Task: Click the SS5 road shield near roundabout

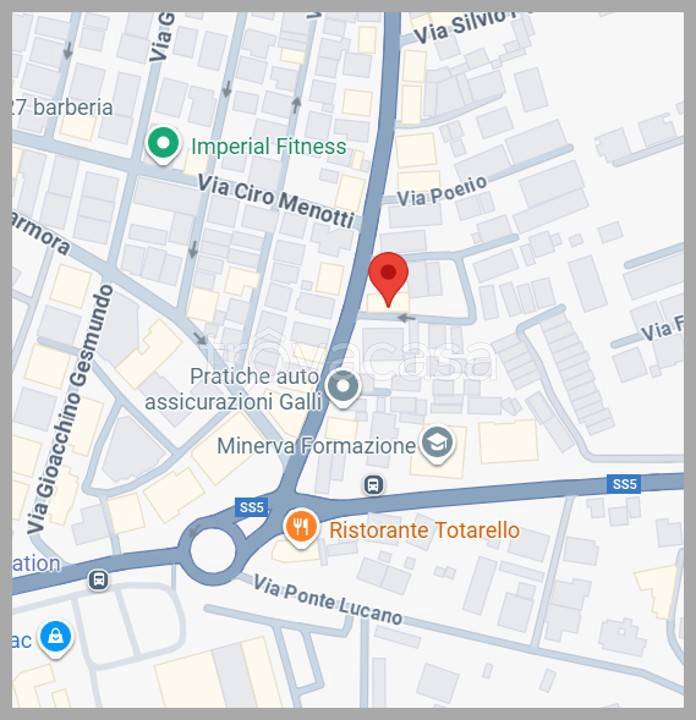Action: (252, 507)
